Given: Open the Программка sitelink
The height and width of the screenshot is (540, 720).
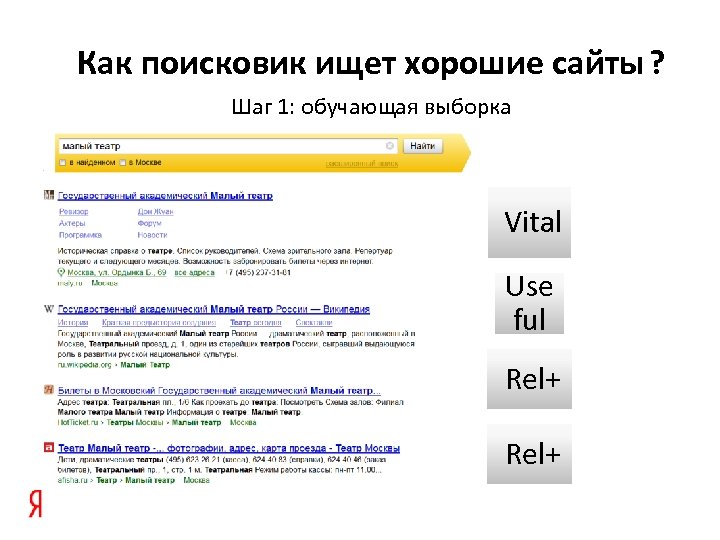Looking at the screenshot, I should pos(80,235).
